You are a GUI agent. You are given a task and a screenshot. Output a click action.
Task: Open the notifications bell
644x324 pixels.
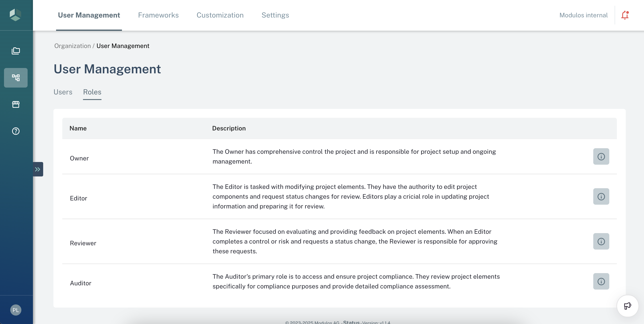[625, 15]
